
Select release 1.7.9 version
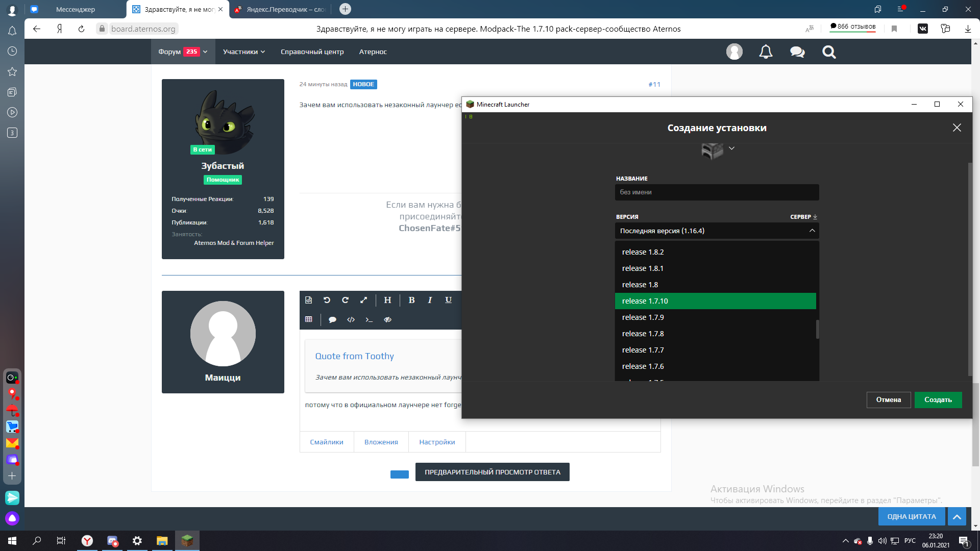pyautogui.click(x=716, y=317)
